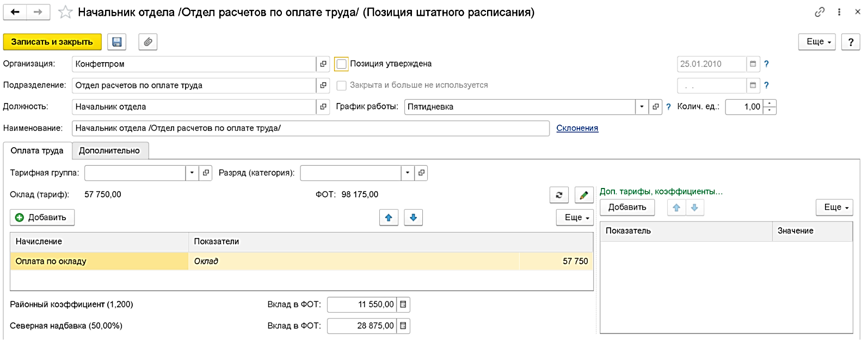
Task: Click the Показатели column header
Action: coord(391,241)
